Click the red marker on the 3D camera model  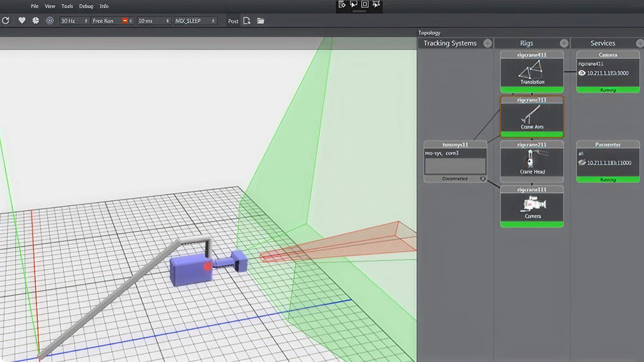point(208,265)
